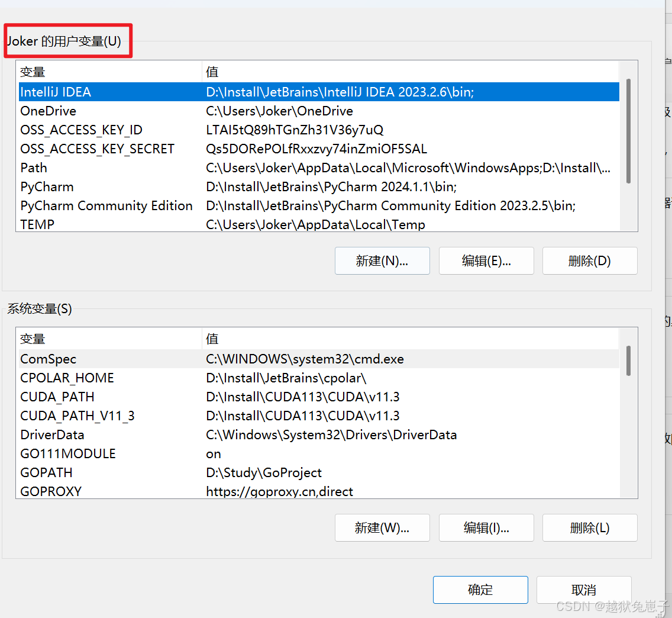The image size is (672, 618).
Task: Click the system variables list scrollbar thumb
Action: click(628, 360)
